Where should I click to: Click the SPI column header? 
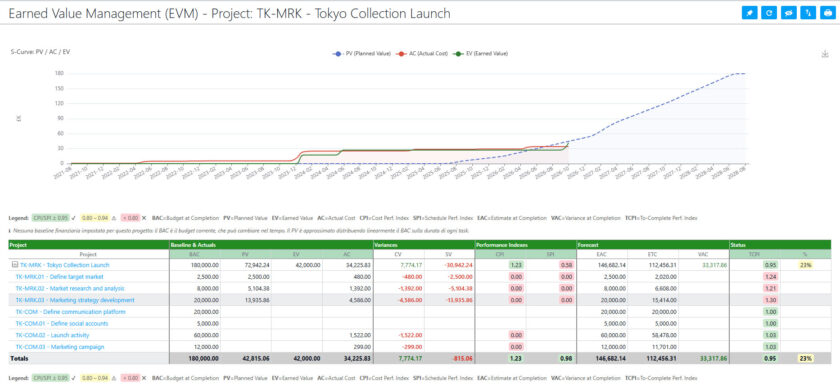[551, 254]
